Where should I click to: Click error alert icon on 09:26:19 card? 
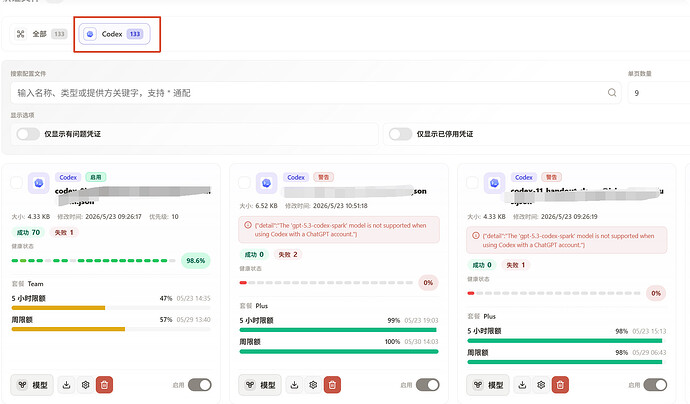coord(476,236)
